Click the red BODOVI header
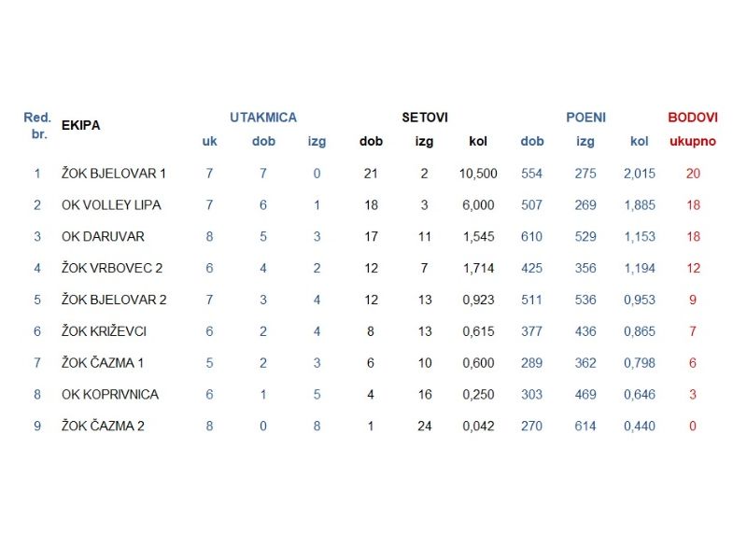This screenshot has height=560, width=747. (692, 118)
